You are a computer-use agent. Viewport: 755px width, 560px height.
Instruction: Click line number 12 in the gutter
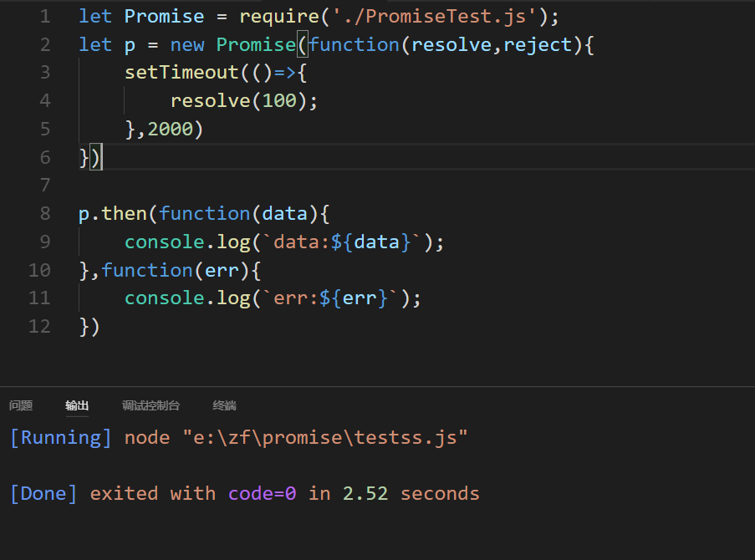tap(39, 326)
